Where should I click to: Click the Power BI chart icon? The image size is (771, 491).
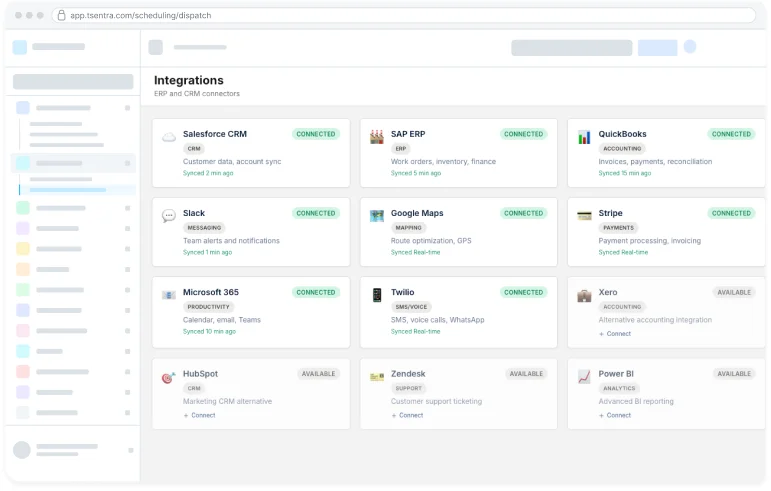coord(584,377)
